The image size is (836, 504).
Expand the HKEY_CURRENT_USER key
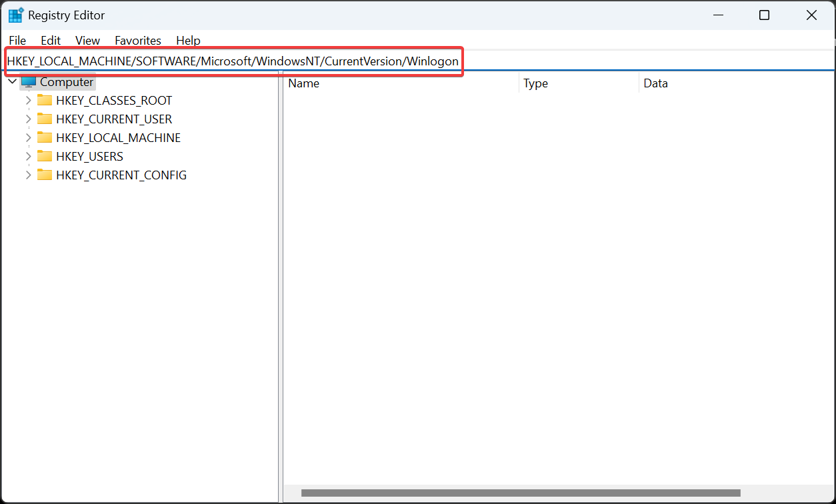pos(28,119)
